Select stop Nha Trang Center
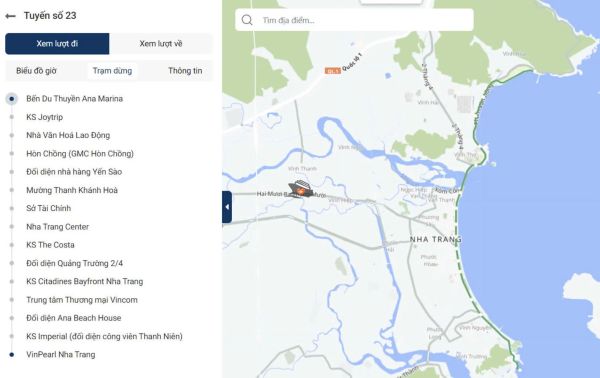The image size is (600, 378). [x=57, y=227]
